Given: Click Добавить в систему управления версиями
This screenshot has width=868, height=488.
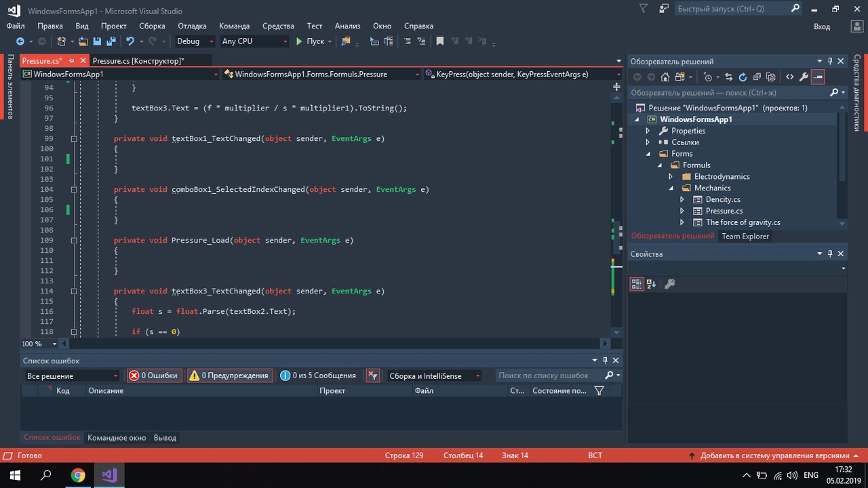Looking at the screenshot, I should pyautogui.click(x=774, y=455).
